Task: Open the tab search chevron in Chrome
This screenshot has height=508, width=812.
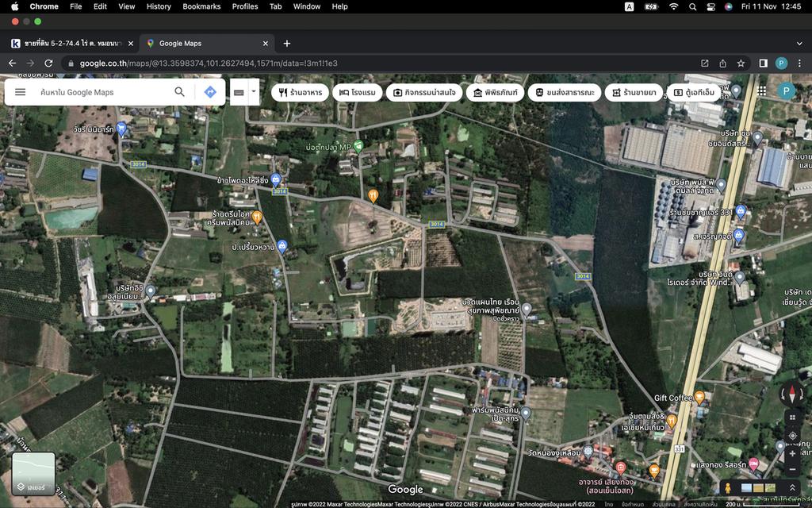Action: click(799, 44)
